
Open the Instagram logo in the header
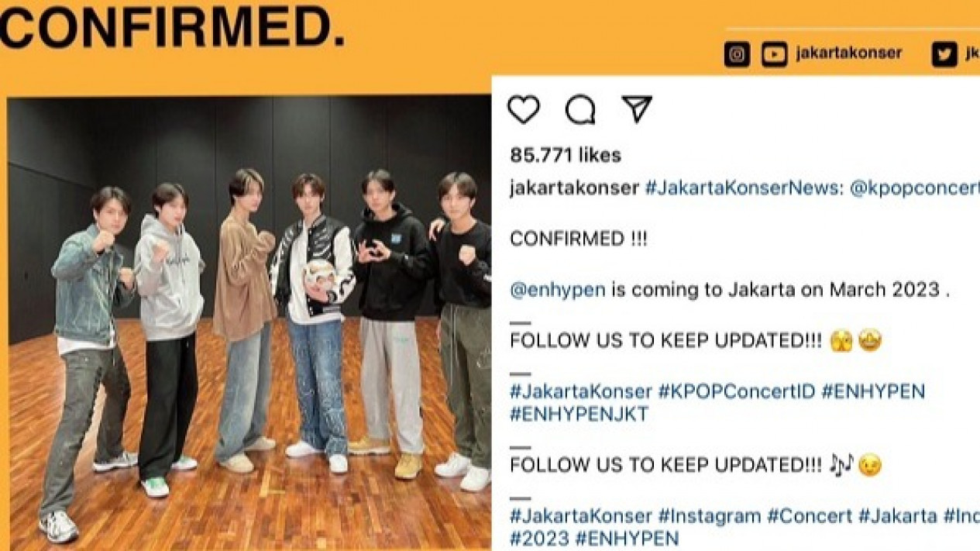click(737, 54)
